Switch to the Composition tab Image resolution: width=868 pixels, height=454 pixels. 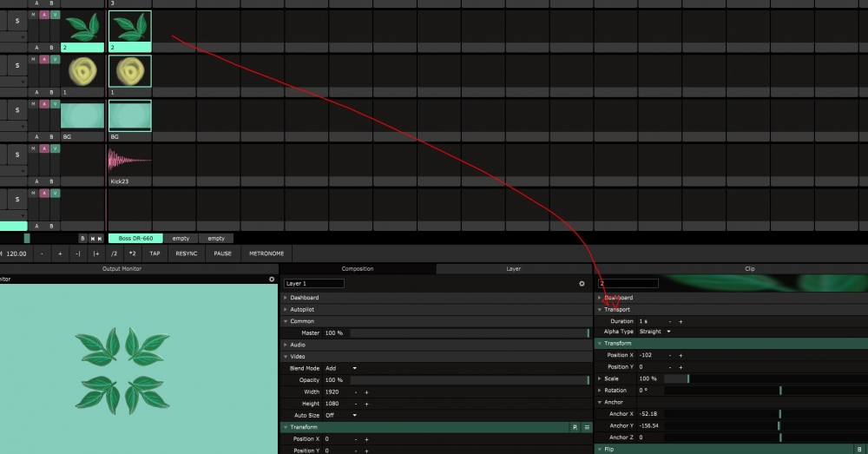coord(357,269)
